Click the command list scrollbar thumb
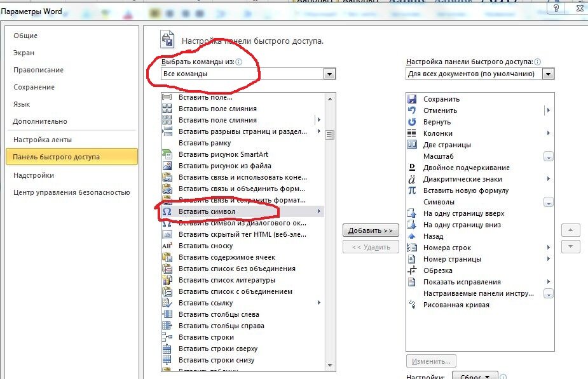588x379 pixels. pyautogui.click(x=330, y=135)
